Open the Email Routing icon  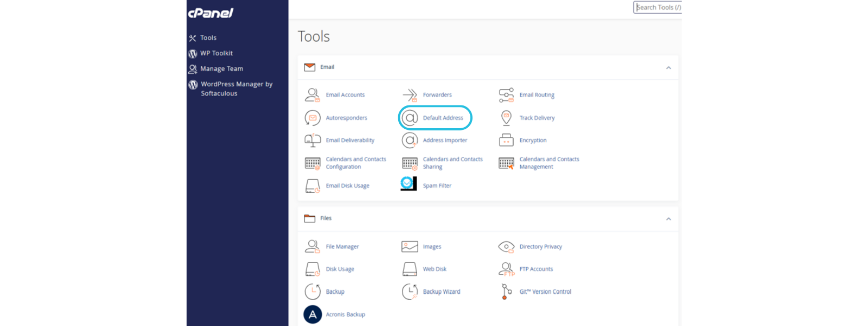tap(506, 95)
